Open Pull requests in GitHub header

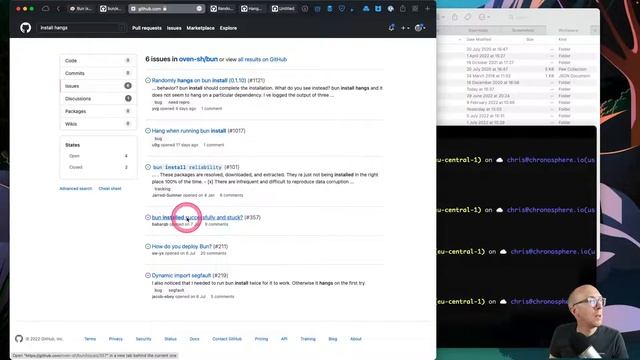point(147,28)
